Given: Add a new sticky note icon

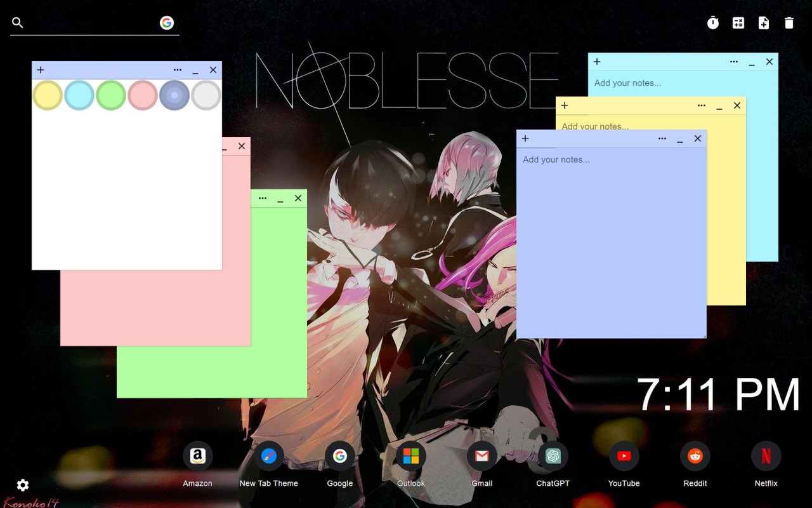Looking at the screenshot, I should pos(764,23).
